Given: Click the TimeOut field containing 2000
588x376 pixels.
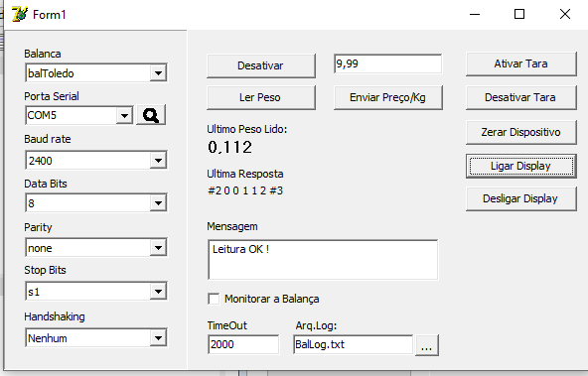Looking at the screenshot, I should (x=243, y=344).
